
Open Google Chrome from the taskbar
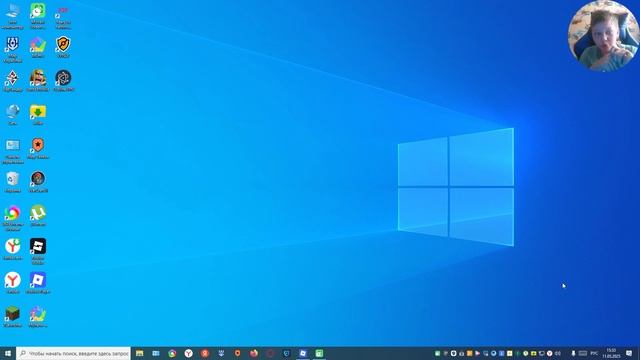pyautogui.click(x=172, y=353)
